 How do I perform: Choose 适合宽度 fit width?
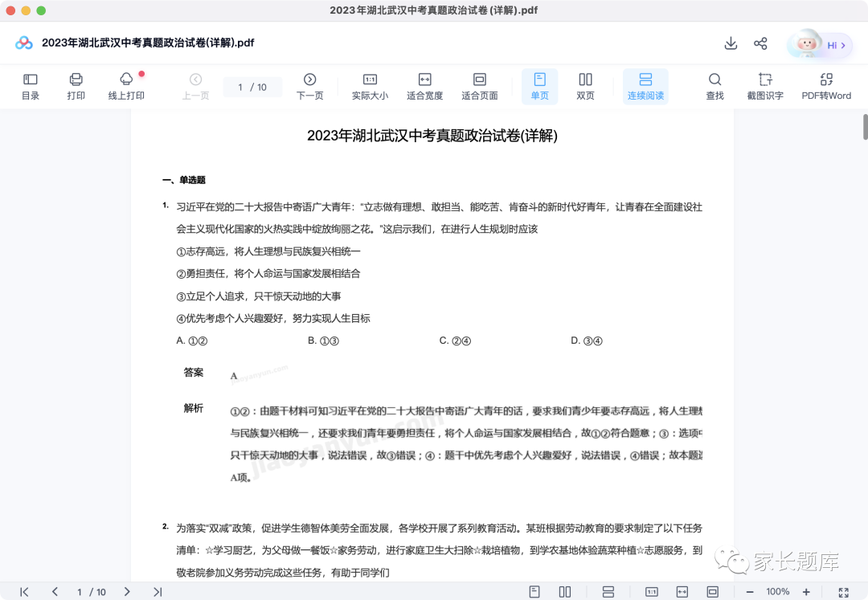point(424,87)
